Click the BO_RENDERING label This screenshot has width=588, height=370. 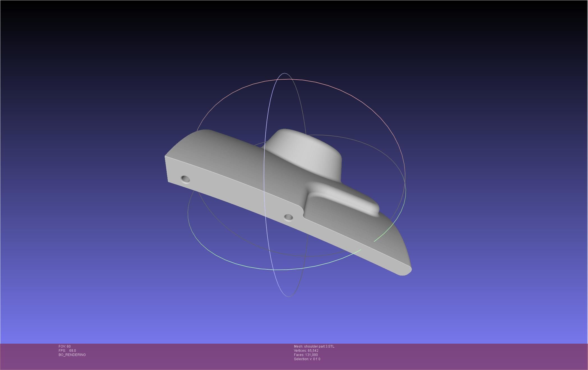(x=72, y=355)
